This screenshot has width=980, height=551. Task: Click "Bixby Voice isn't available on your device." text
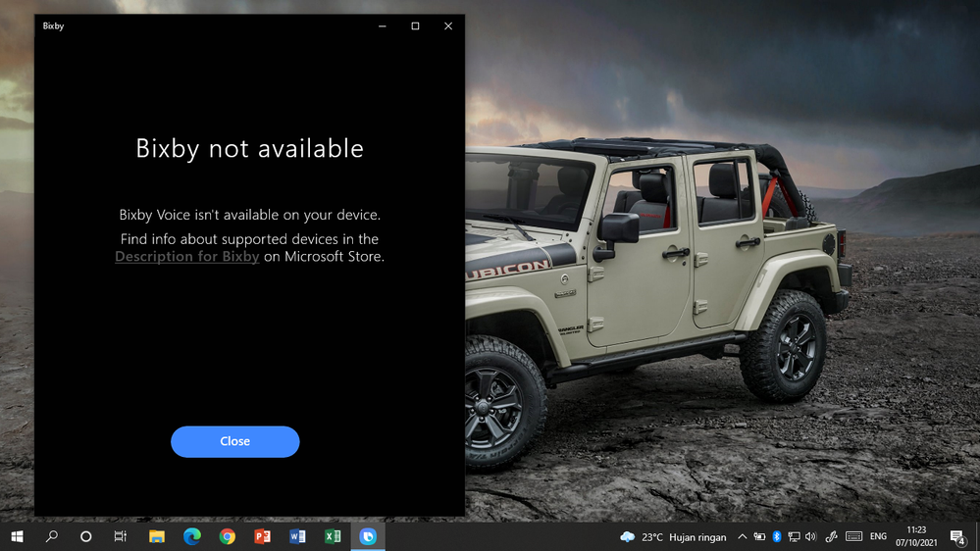[249, 215]
